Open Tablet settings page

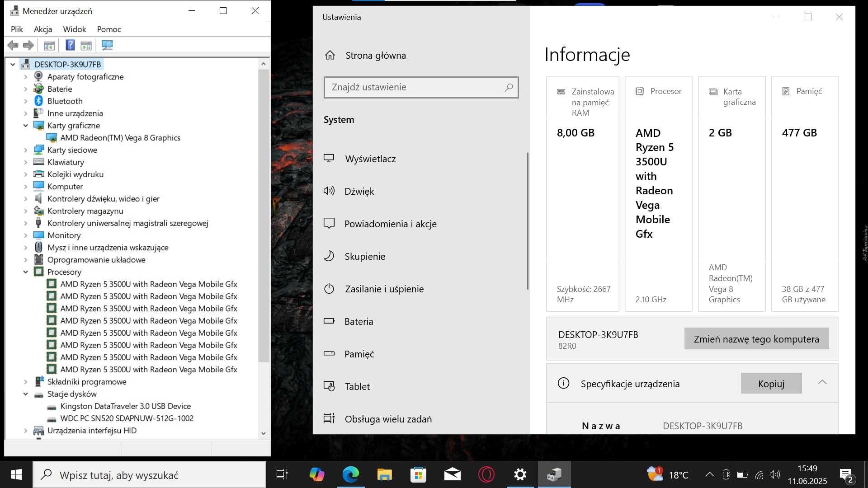[x=357, y=386]
